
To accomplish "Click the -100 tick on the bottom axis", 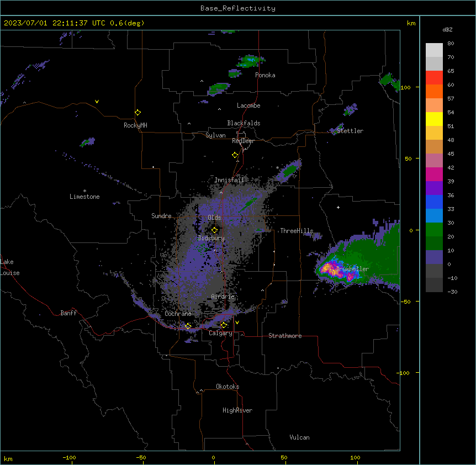I will click(69, 457).
